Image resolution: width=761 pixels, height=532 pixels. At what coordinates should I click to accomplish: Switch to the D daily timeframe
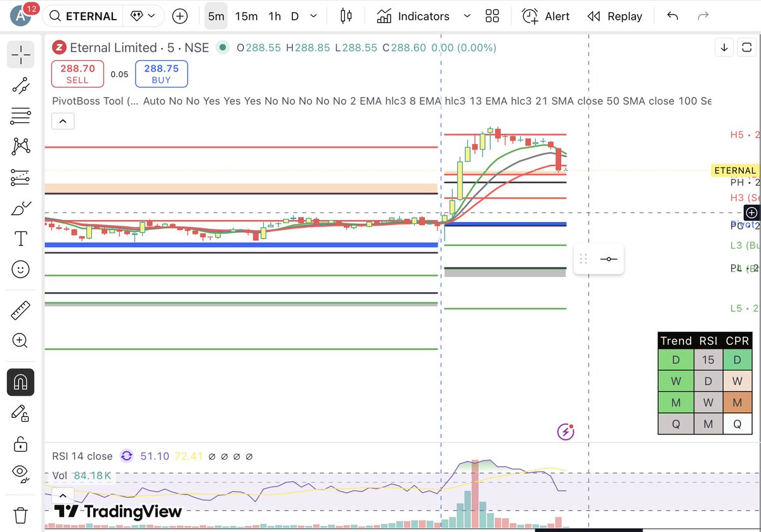coord(295,16)
